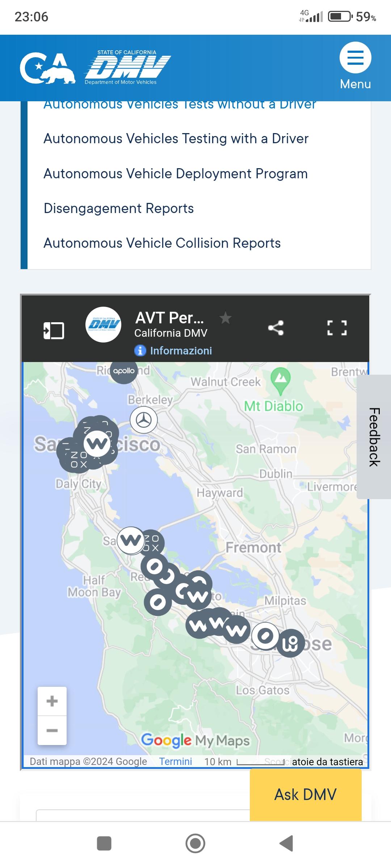Toggle the map legend side panel

pyautogui.click(x=54, y=330)
